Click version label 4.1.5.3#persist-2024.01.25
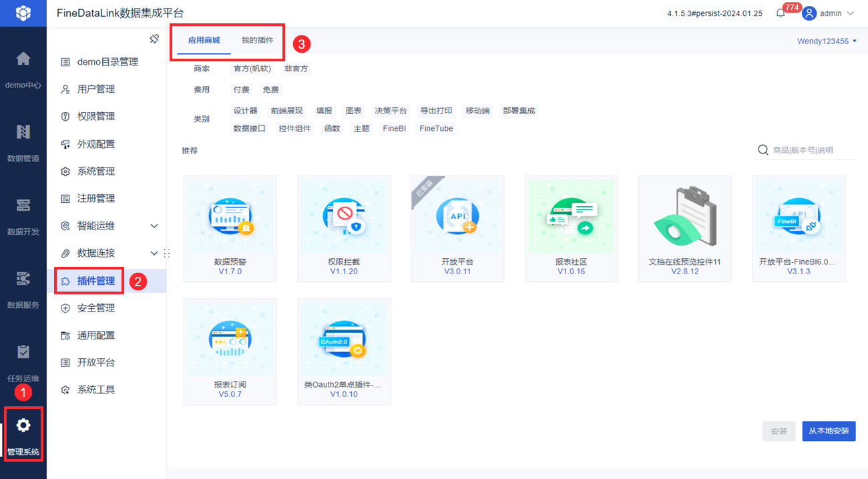 [x=714, y=13]
